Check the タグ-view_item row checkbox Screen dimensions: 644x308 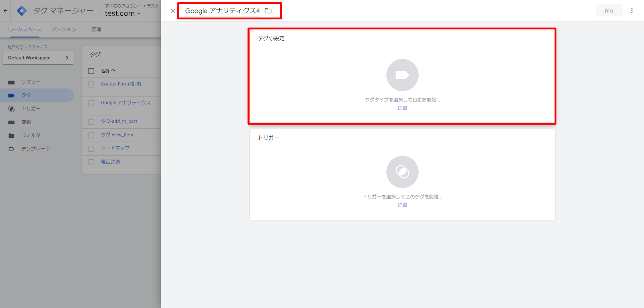click(91, 136)
